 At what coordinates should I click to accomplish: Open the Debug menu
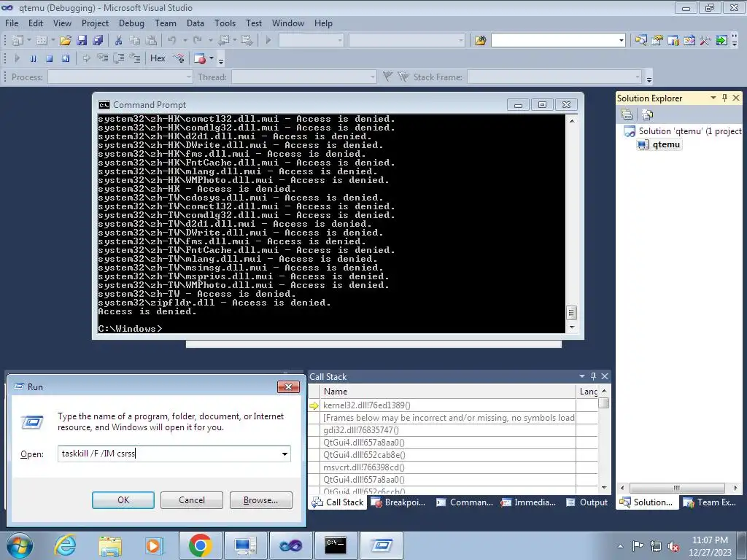pyautogui.click(x=131, y=23)
